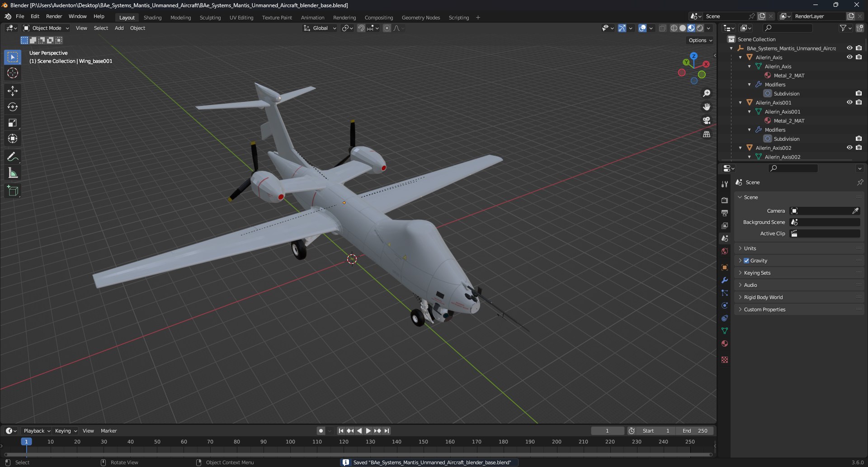This screenshot has width=868, height=467.
Task: Play animation forward in timeline
Action: click(368, 431)
